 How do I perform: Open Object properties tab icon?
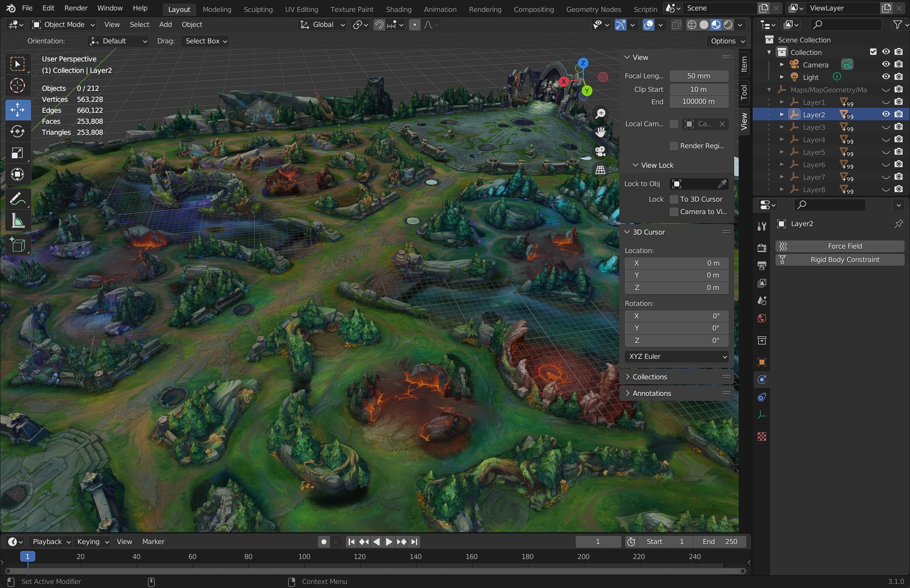[762, 362]
